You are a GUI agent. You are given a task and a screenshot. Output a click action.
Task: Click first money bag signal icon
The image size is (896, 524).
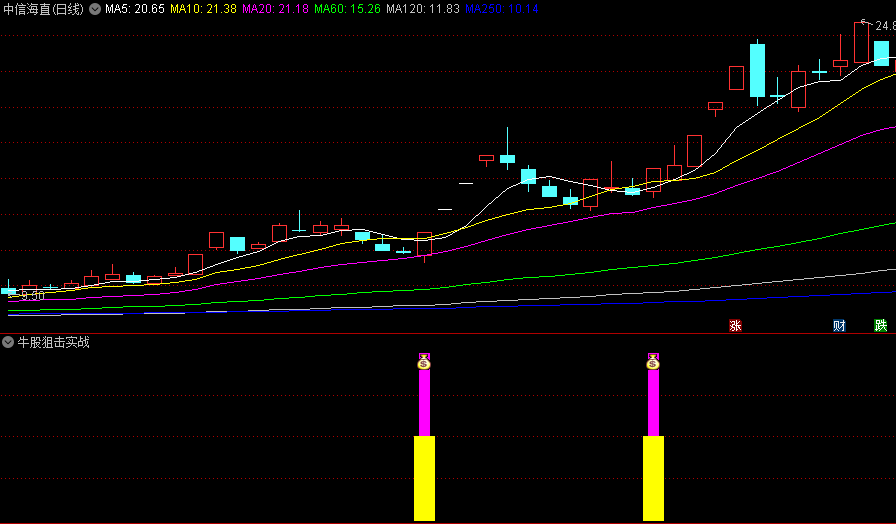pyautogui.click(x=424, y=362)
